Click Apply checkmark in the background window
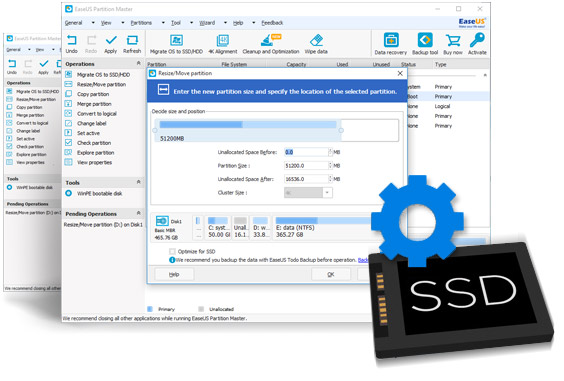Screen dimensions: 564x381 [44, 64]
